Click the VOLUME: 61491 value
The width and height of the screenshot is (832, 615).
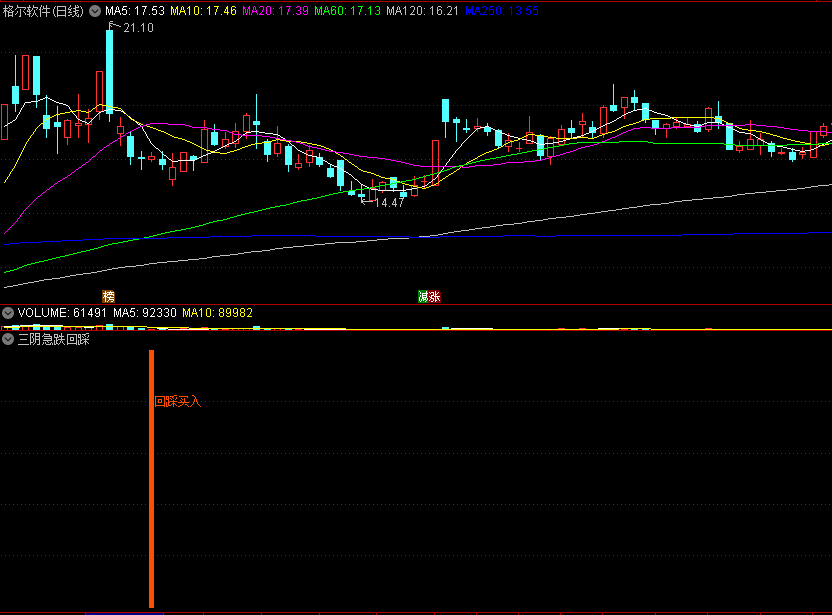(x=62, y=313)
